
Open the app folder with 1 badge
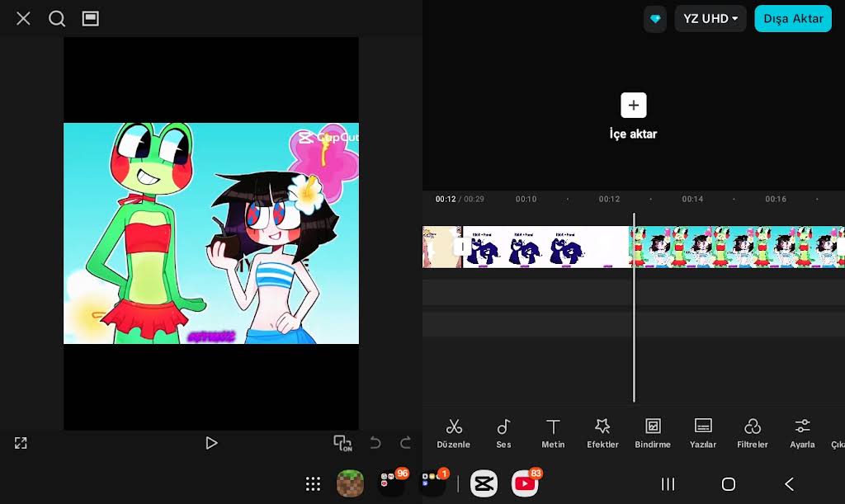tap(432, 483)
